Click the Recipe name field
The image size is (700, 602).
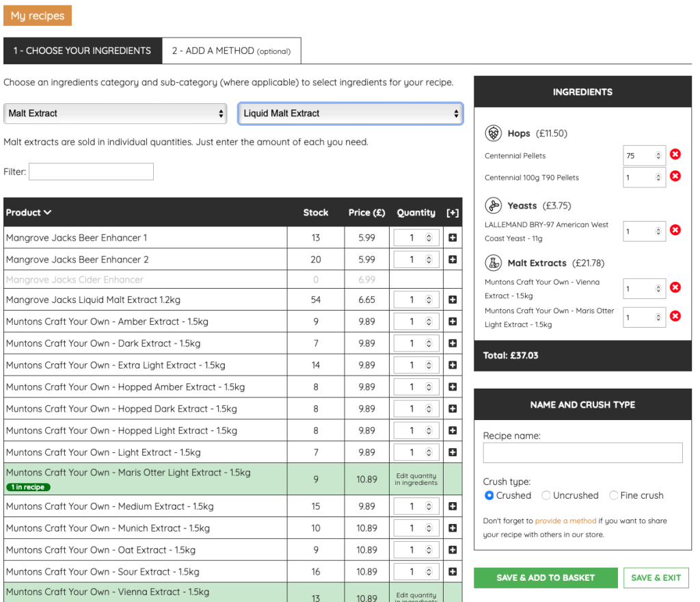coord(582,453)
